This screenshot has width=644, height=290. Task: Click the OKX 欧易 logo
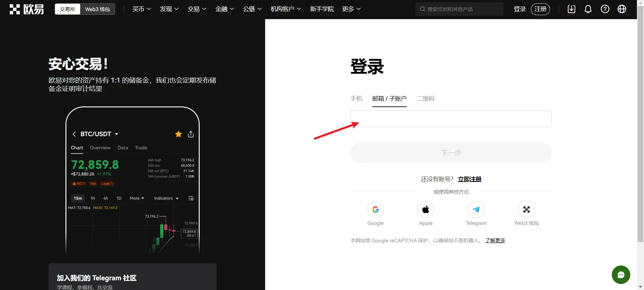pos(27,9)
